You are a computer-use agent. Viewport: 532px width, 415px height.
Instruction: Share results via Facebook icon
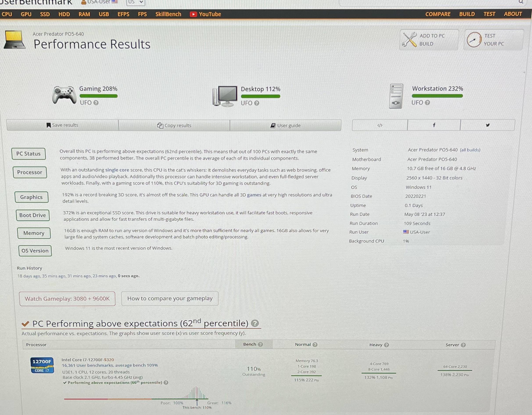[x=434, y=125]
